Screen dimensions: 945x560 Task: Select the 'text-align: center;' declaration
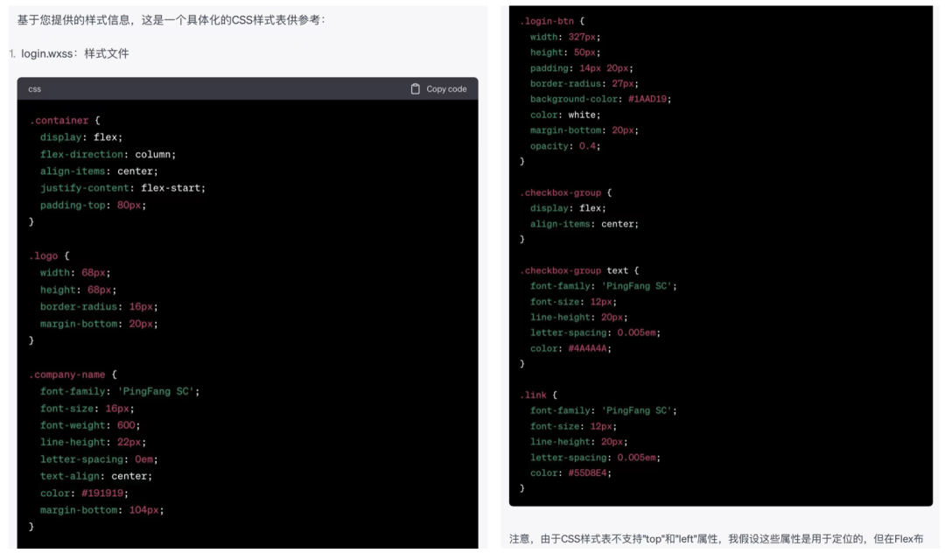point(96,476)
